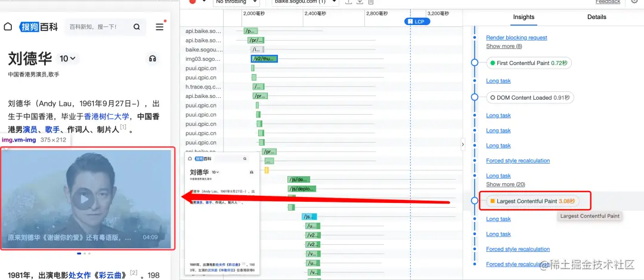
Task: Select the Largest Contentful Paint 3.08秒 marker
Action: point(532,201)
